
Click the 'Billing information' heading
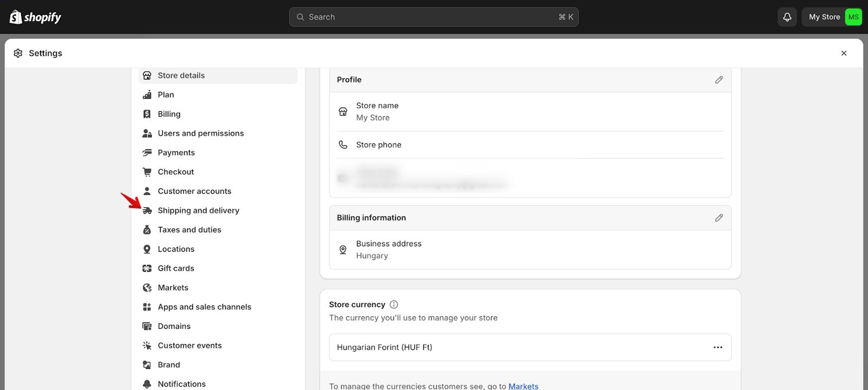click(371, 218)
